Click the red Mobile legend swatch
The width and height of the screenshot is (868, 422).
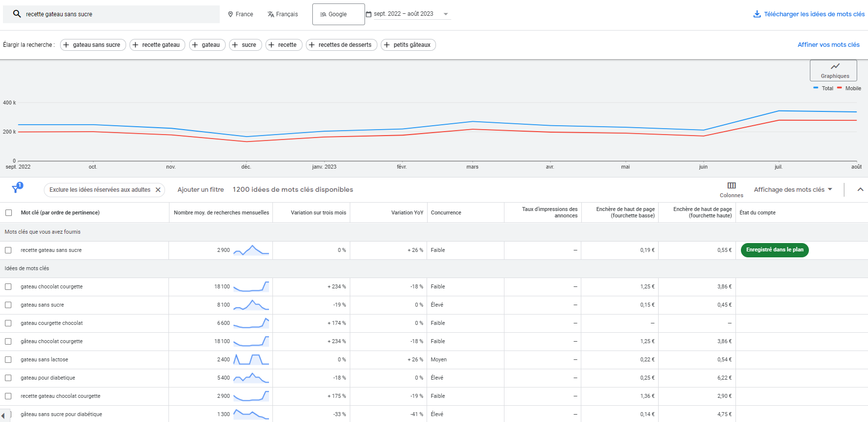click(839, 88)
